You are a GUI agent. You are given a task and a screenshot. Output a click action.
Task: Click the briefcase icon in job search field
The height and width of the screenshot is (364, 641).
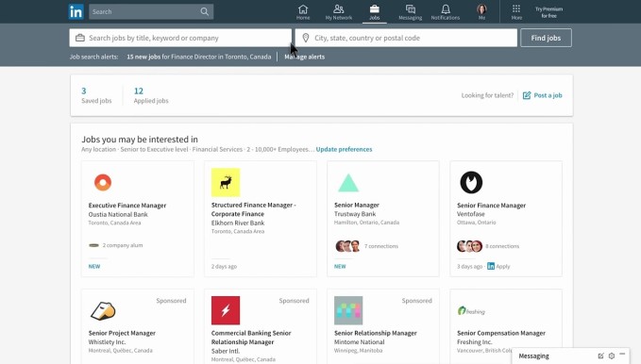pos(80,38)
